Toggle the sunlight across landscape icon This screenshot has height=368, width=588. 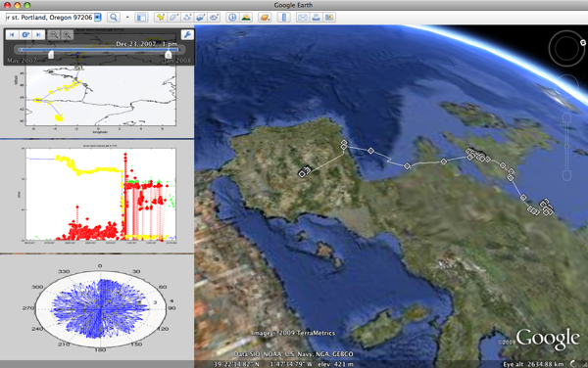click(246, 18)
